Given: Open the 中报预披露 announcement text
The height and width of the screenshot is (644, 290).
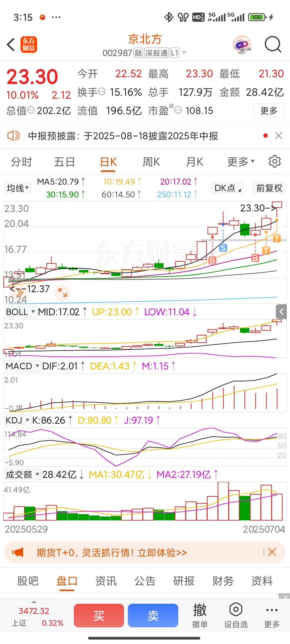Looking at the screenshot, I should [123, 136].
